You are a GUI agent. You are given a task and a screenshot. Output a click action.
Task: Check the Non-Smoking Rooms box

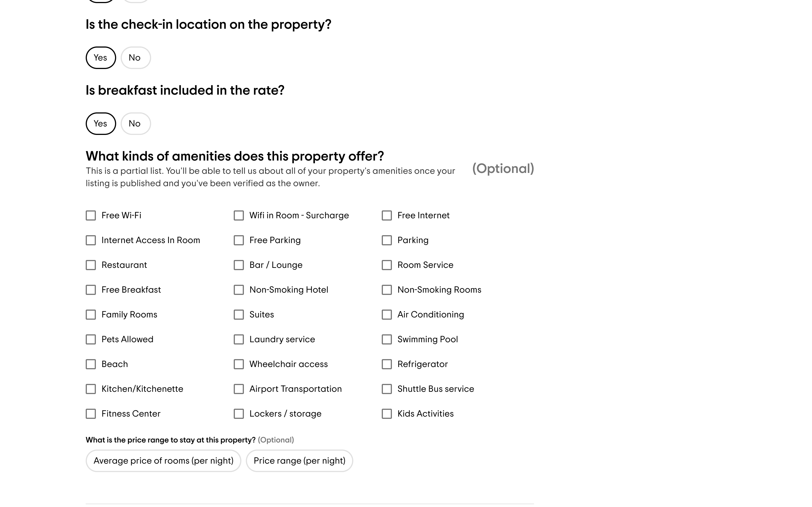(387, 290)
